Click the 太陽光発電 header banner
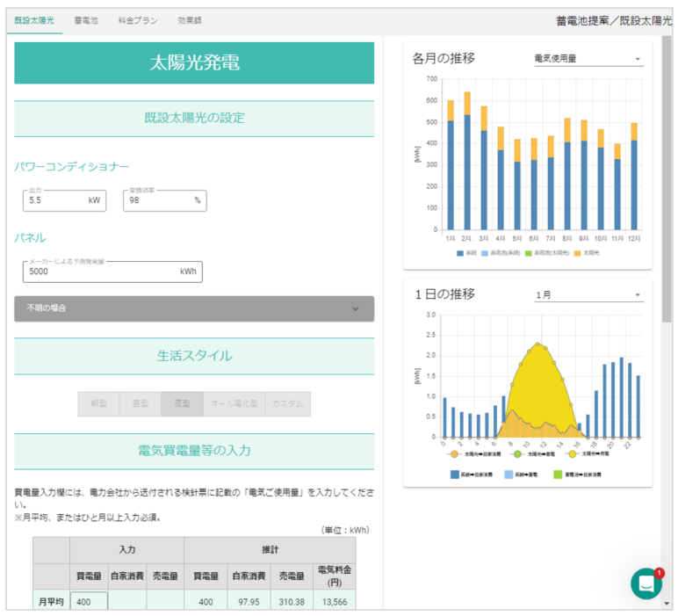The height and width of the screenshot is (616, 678). tap(194, 62)
